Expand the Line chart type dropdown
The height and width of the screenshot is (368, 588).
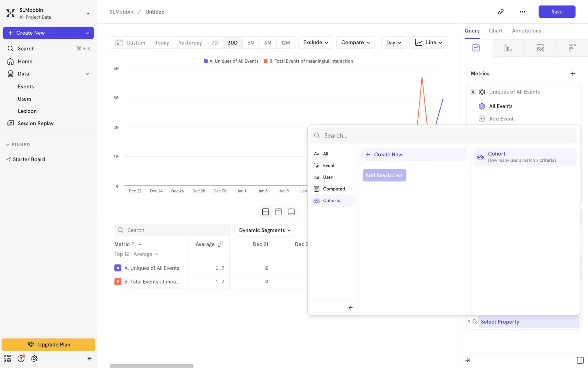pos(428,43)
